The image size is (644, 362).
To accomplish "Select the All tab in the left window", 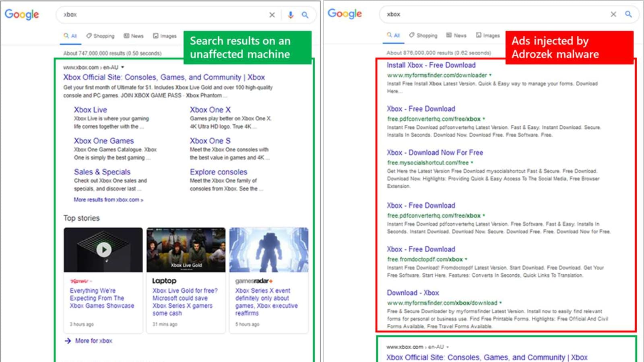I will pyautogui.click(x=70, y=36).
